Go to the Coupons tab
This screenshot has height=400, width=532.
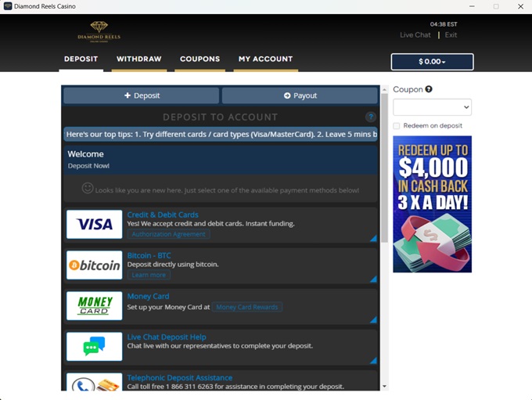(199, 59)
